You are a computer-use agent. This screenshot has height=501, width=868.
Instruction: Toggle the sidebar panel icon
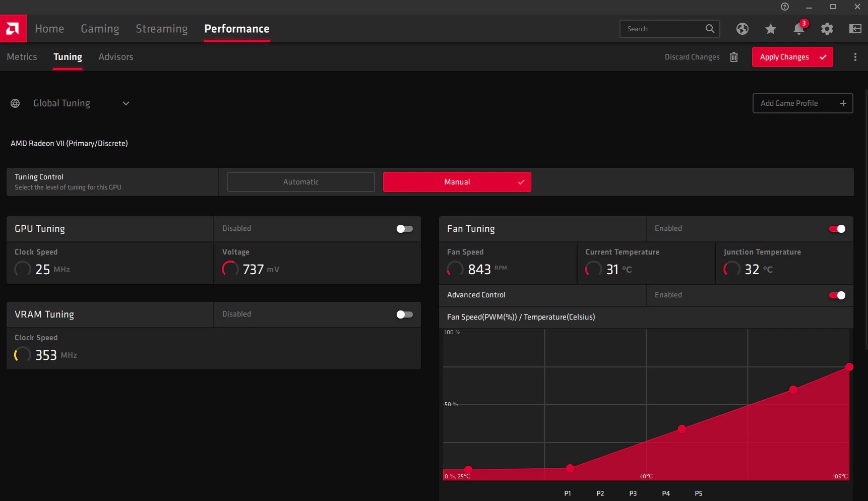[x=855, y=29]
